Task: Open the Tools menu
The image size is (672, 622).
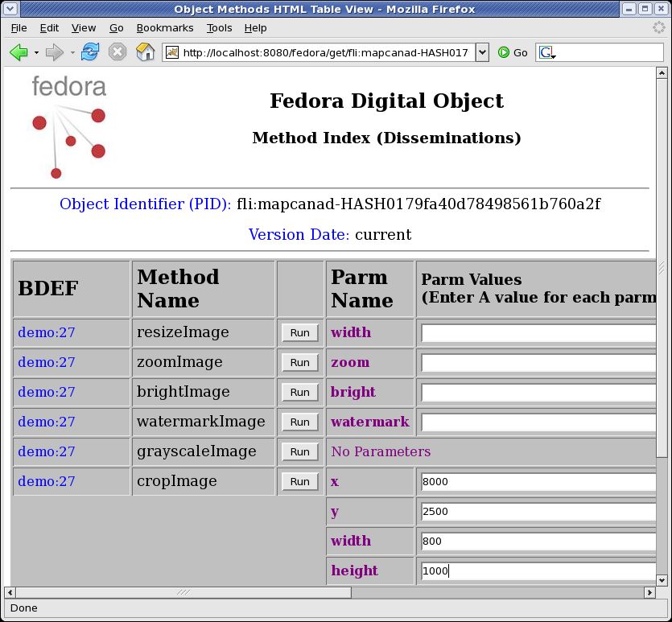Action: coord(220,28)
